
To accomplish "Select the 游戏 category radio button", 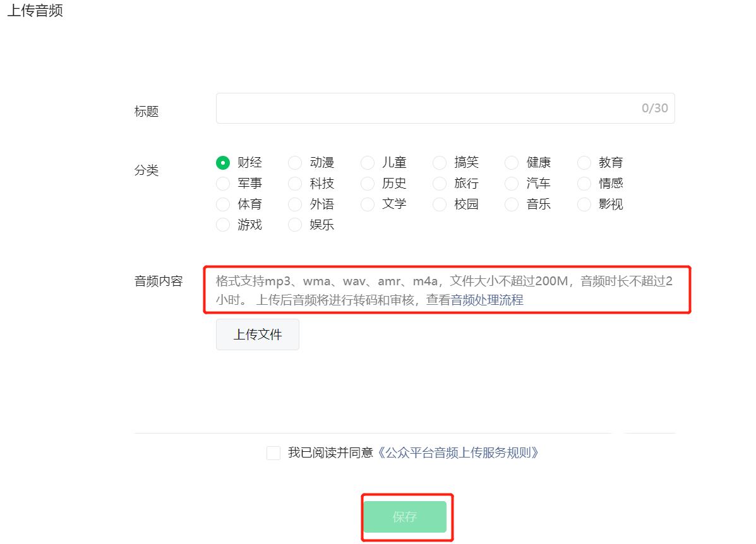I will [x=223, y=225].
